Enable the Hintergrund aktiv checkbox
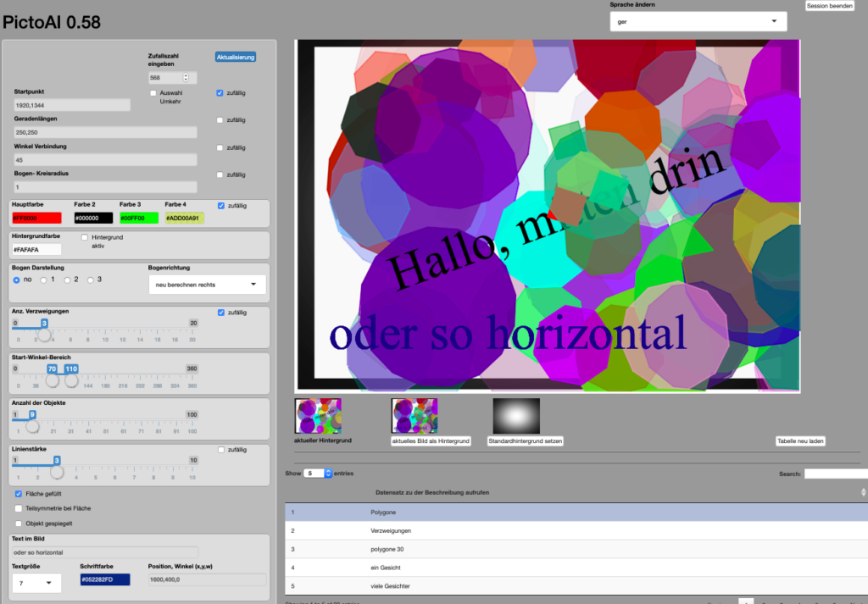Screen dimensions: 868x604 coord(85,238)
